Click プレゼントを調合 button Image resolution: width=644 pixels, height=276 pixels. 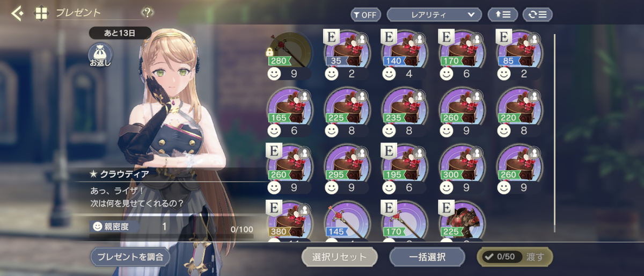click(130, 257)
